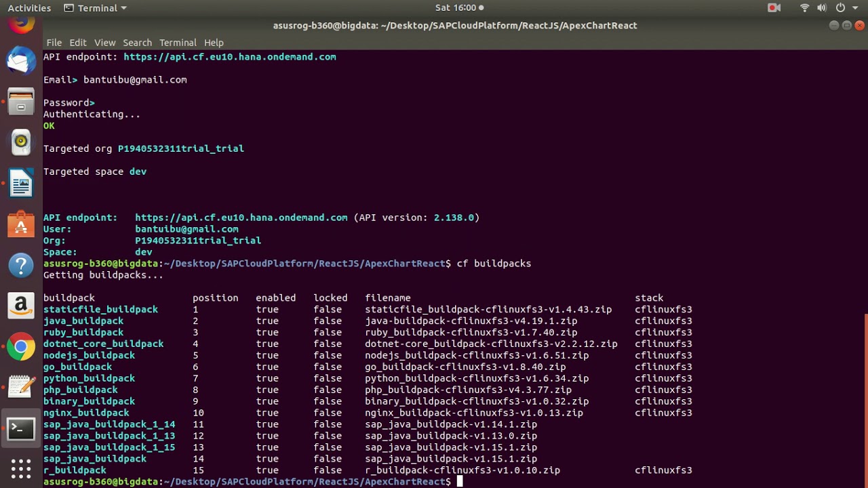
Task: Open Ubuntu Software from the dock
Action: point(21,224)
